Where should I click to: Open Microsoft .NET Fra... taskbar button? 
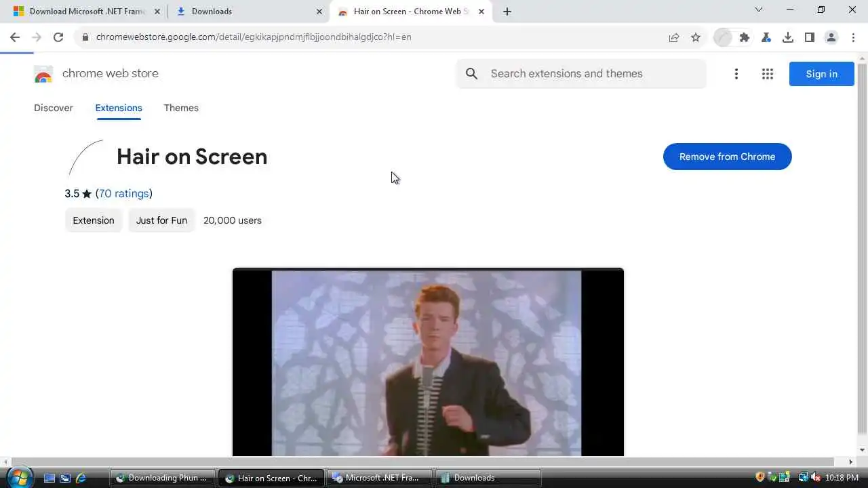tap(379, 478)
